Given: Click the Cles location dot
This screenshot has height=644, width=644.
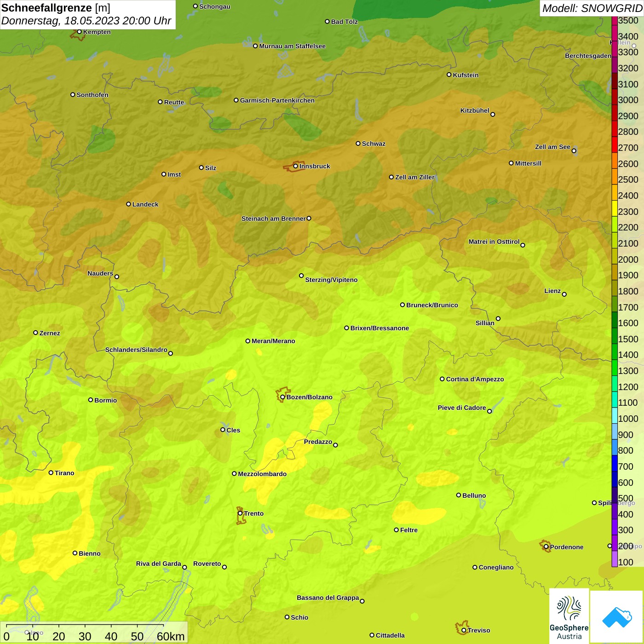Looking at the screenshot, I should coord(223,430).
